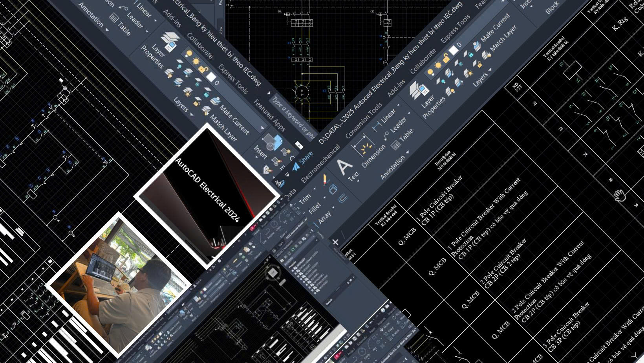
Task: Toggle layer freeze sun in left ribbon layer list
Action: pos(196,61)
